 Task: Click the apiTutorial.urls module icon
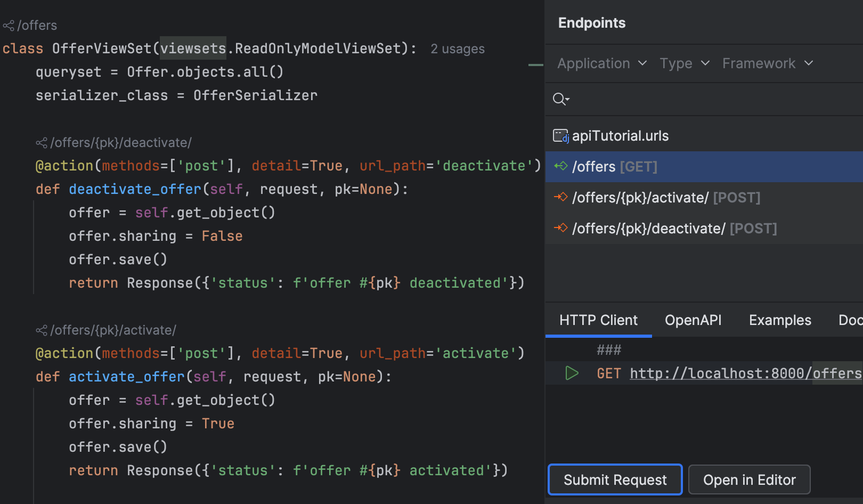(x=560, y=136)
